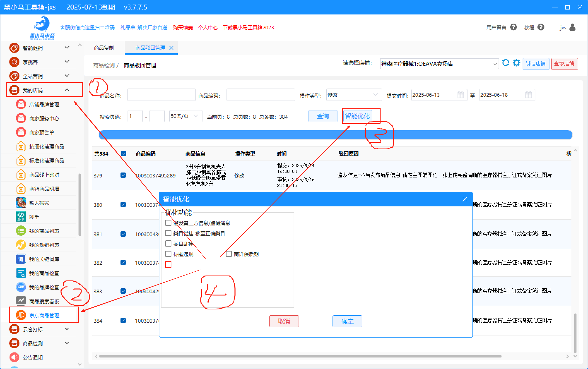Image resolution: width=588 pixels, height=369 pixels.
Task: Check 类目错挂-移至正确类目 option
Action: [x=168, y=233]
